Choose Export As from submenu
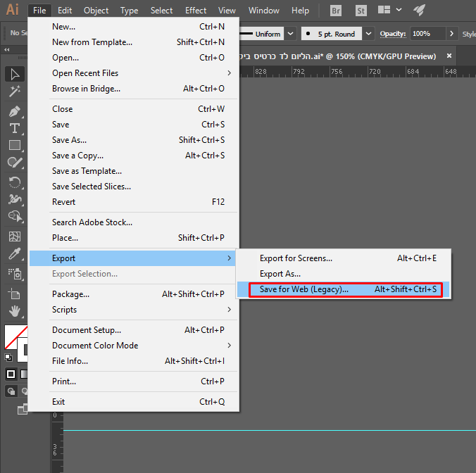This screenshot has height=473, width=476. point(344,274)
